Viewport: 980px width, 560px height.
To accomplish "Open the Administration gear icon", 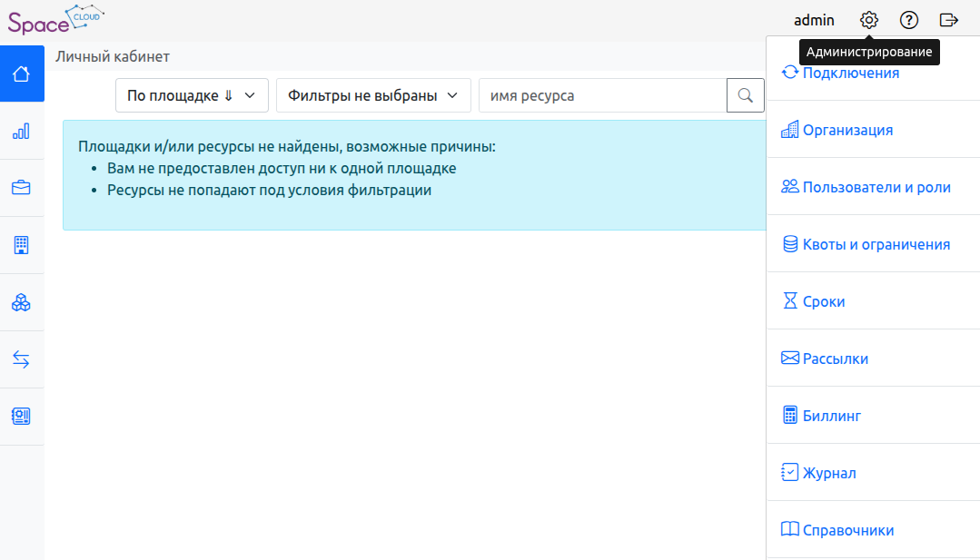I will [x=869, y=20].
